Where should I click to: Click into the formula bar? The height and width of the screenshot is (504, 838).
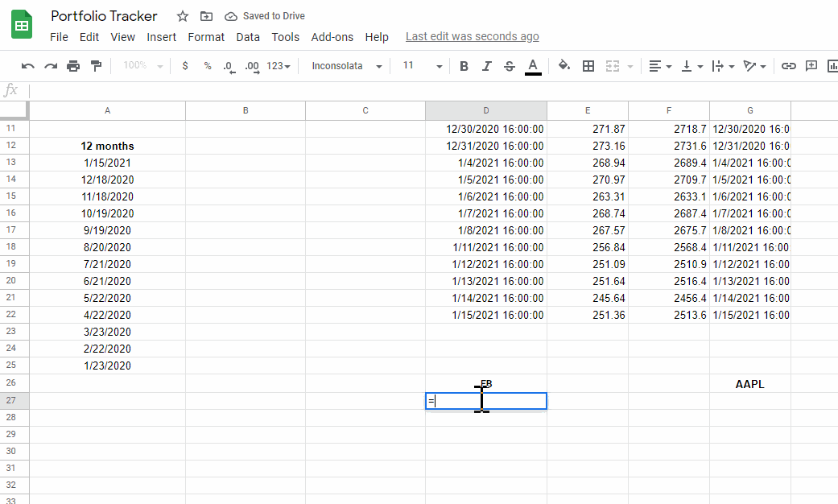click(433, 90)
